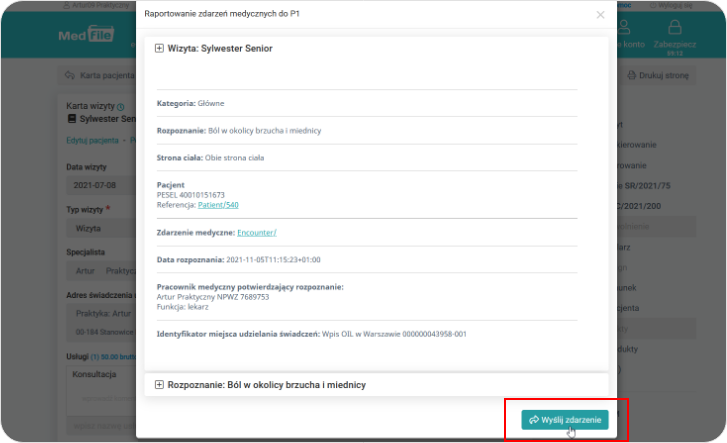Open the Encounter/ medical event link
Image resolution: width=727 pixels, height=443 pixels.
pos(256,232)
